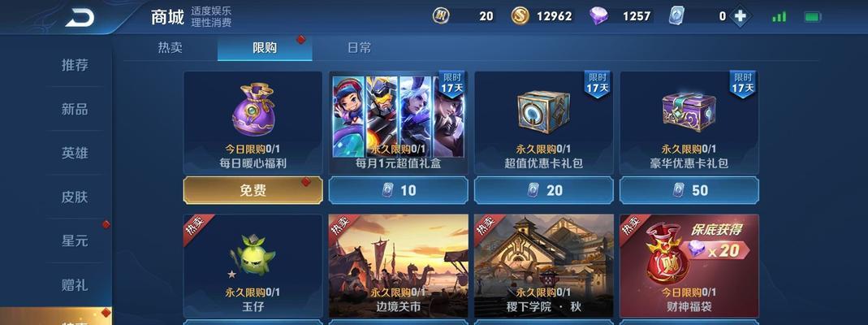Click the blue coupon ticket icon in top bar
Screen dimensions: 868x325
(x=676, y=16)
